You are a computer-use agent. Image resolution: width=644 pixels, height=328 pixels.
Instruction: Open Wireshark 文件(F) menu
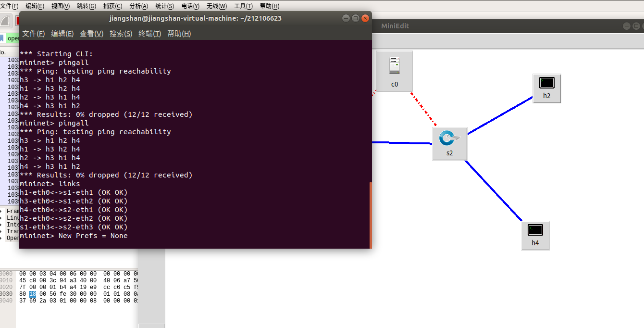(10, 6)
